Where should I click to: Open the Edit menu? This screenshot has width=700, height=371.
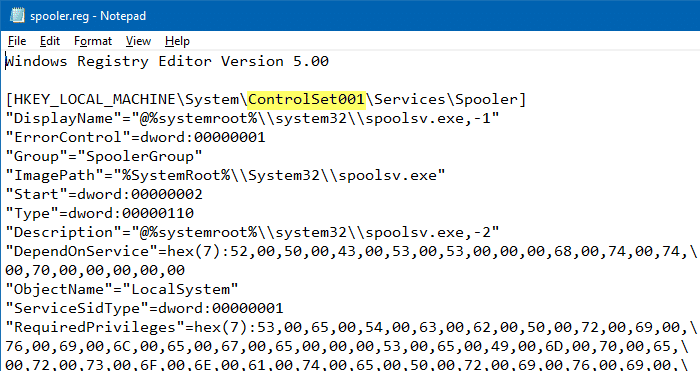point(50,41)
